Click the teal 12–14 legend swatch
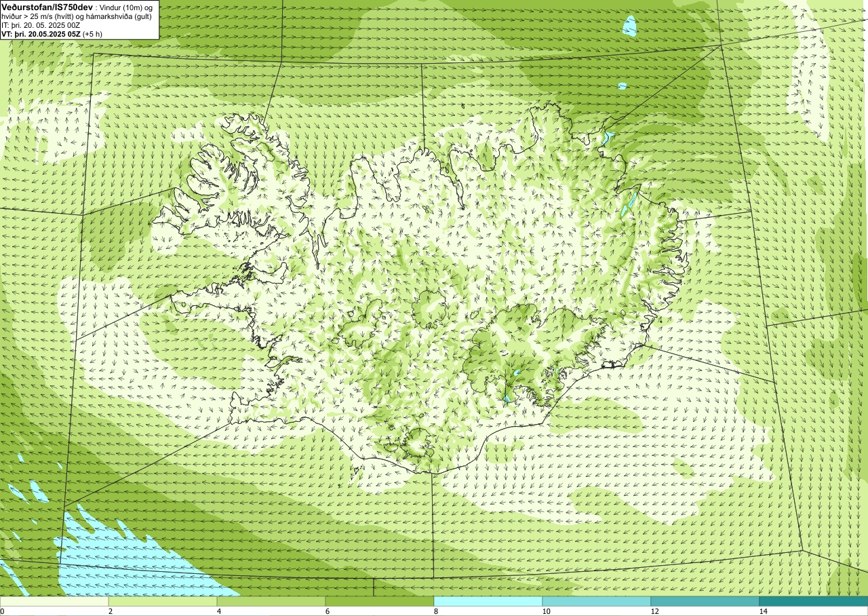The image size is (868, 616). point(705,601)
